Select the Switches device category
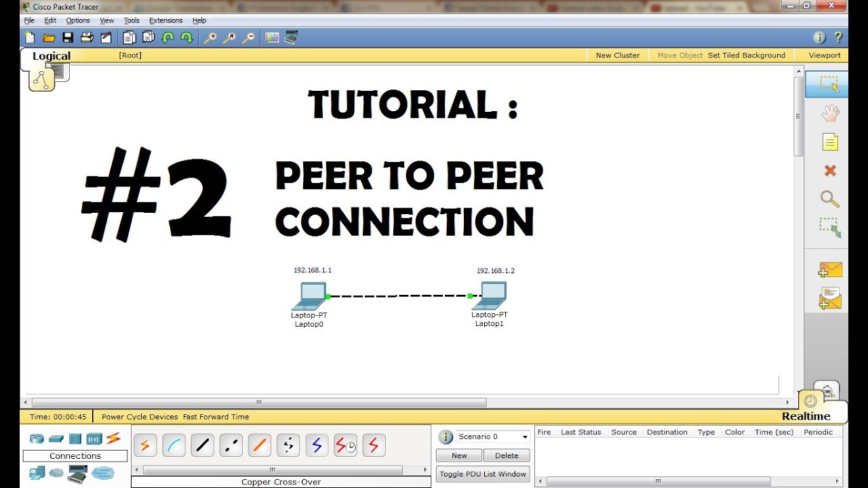 pos(56,439)
